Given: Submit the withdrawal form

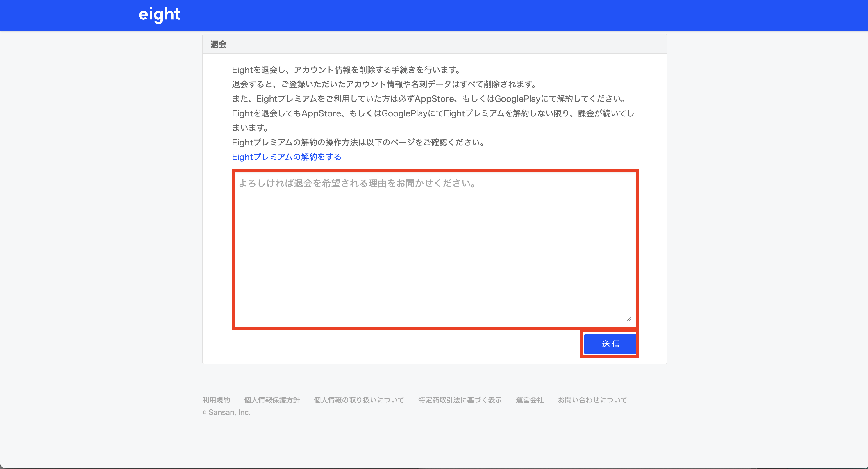Looking at the screenshot, I should coord(610,344).
